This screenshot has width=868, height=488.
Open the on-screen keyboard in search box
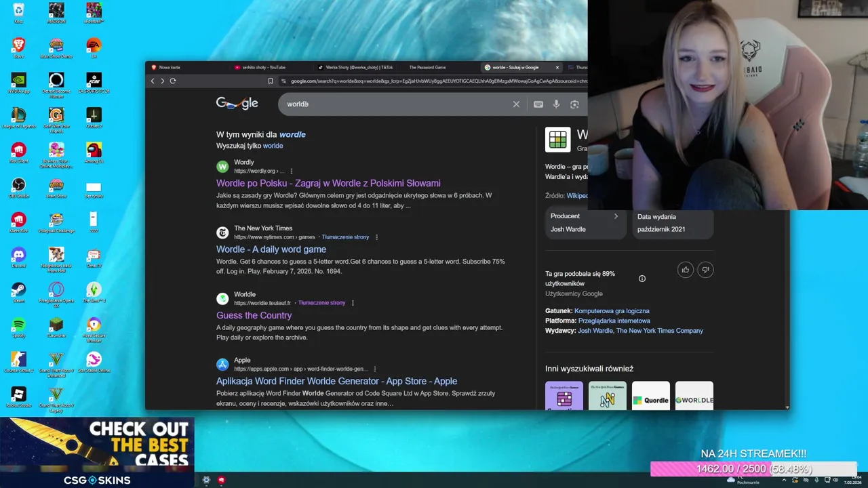point(538,104)
